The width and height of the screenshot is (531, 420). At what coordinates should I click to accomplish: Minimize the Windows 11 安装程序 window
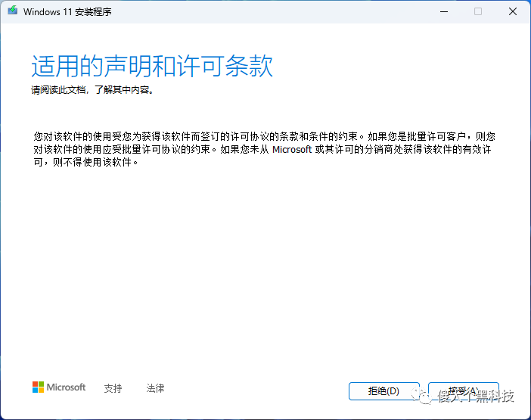pos(442,11)
